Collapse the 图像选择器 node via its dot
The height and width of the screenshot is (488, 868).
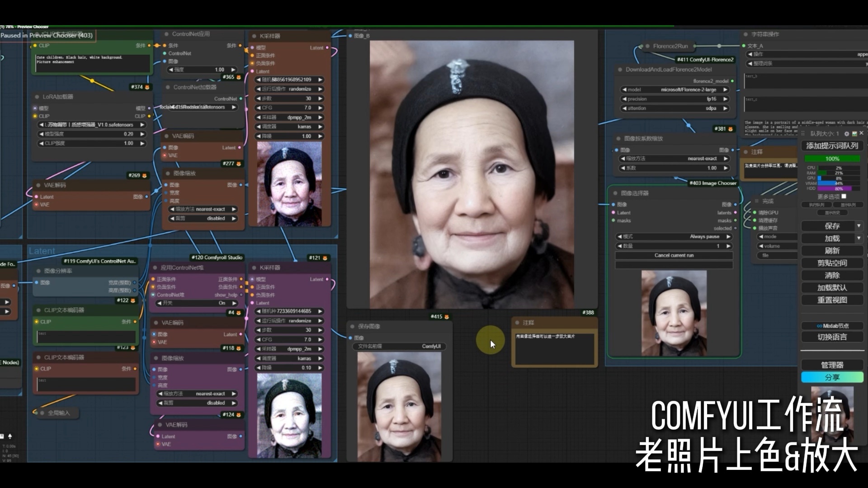(615, 193)
